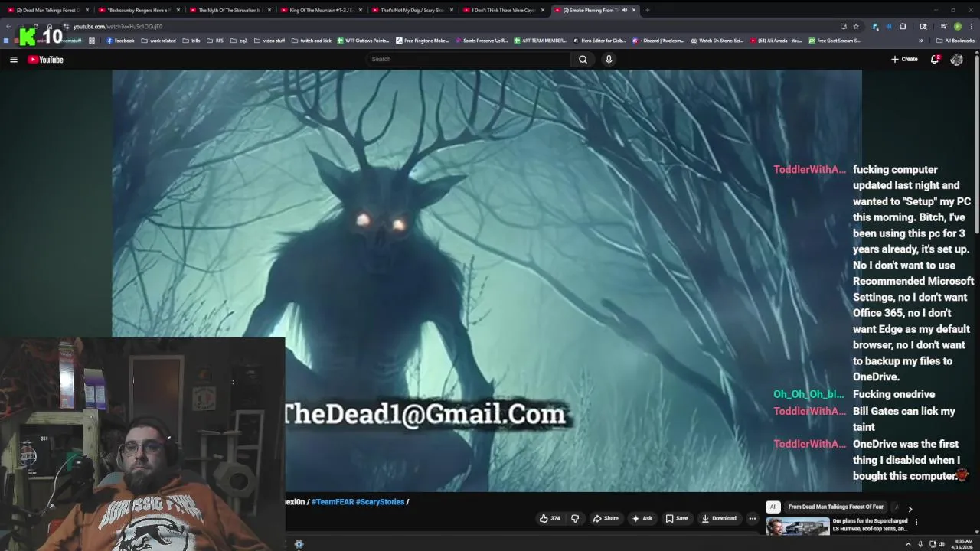Open the RFS bookmark folder
The width and height of the screenshot is (980, 551).
coord(215,41)
